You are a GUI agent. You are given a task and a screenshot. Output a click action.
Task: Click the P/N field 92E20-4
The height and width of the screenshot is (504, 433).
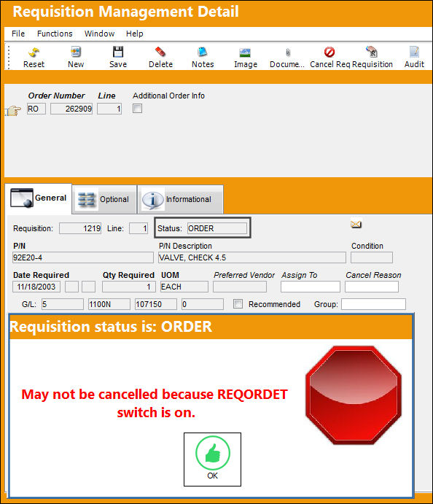pos(83,257)
